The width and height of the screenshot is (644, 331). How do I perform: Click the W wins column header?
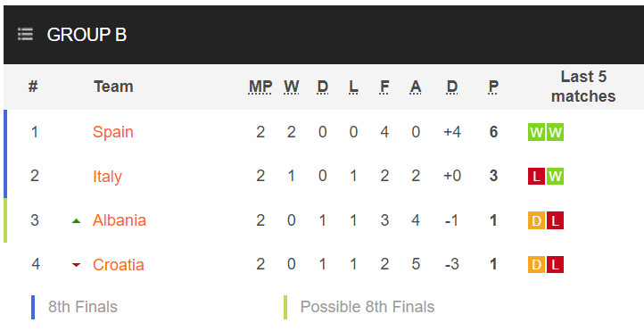tap(291, 87)
